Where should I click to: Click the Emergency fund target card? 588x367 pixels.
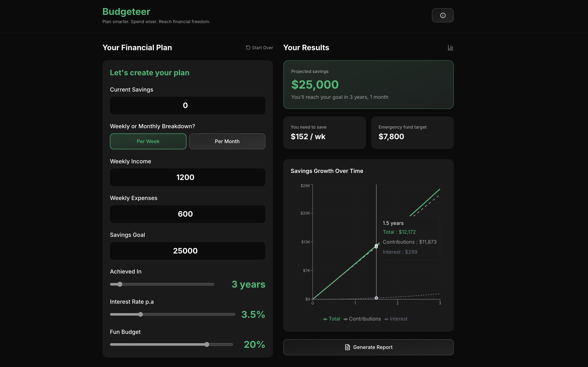412,133
